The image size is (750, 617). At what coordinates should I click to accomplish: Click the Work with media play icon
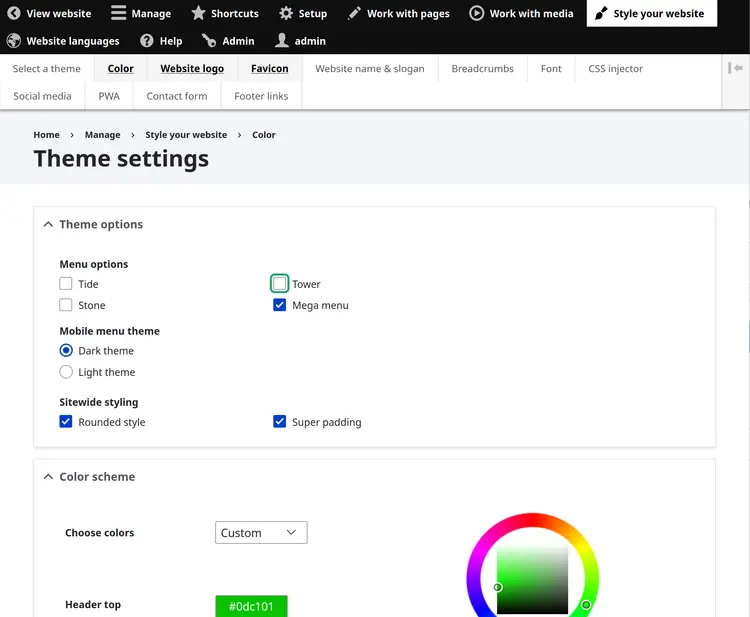pos(476,13)
